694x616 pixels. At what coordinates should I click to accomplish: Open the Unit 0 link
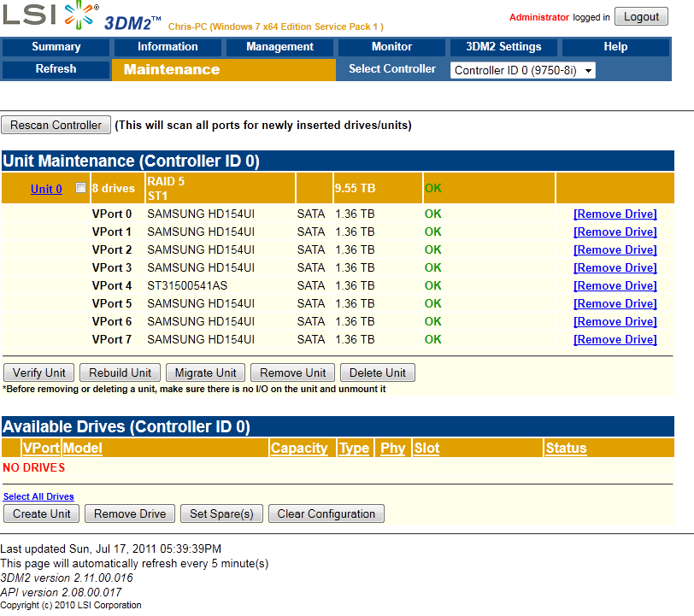(46, 189)
